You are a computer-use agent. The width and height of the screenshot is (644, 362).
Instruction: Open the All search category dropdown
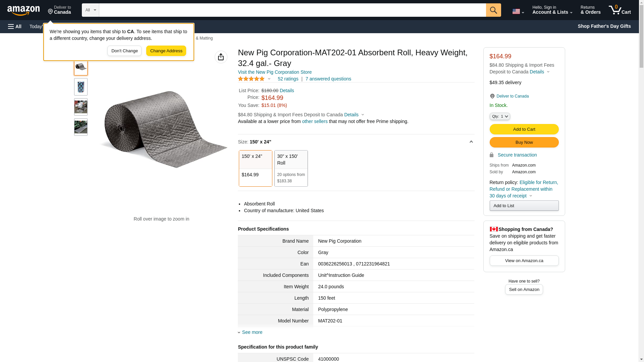coord(90,10)
